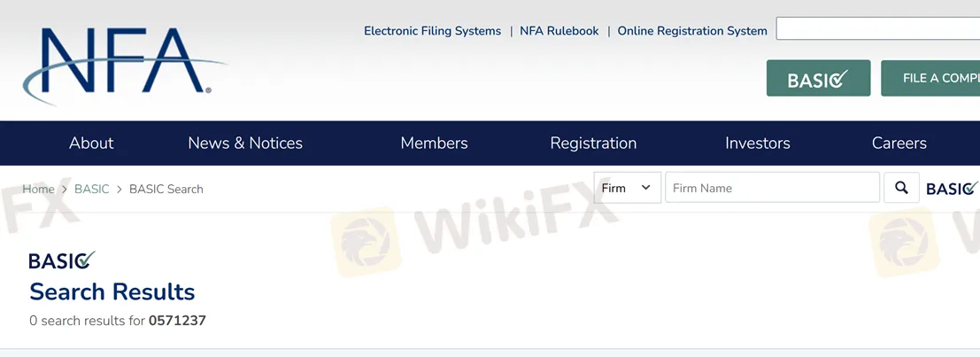The height and width of the screenshot is (357, 980).
Task: Expand the Firm search type dropdown
Action: [x=627, y=188]
